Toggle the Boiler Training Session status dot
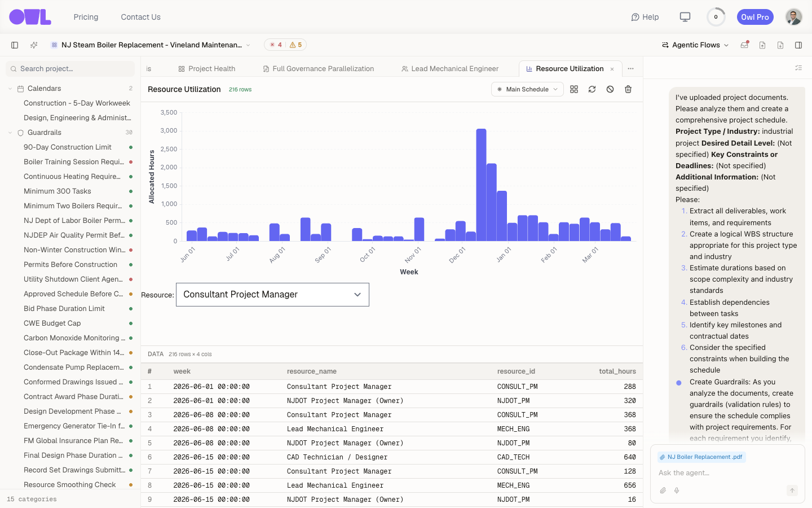 tap(131, 162)
